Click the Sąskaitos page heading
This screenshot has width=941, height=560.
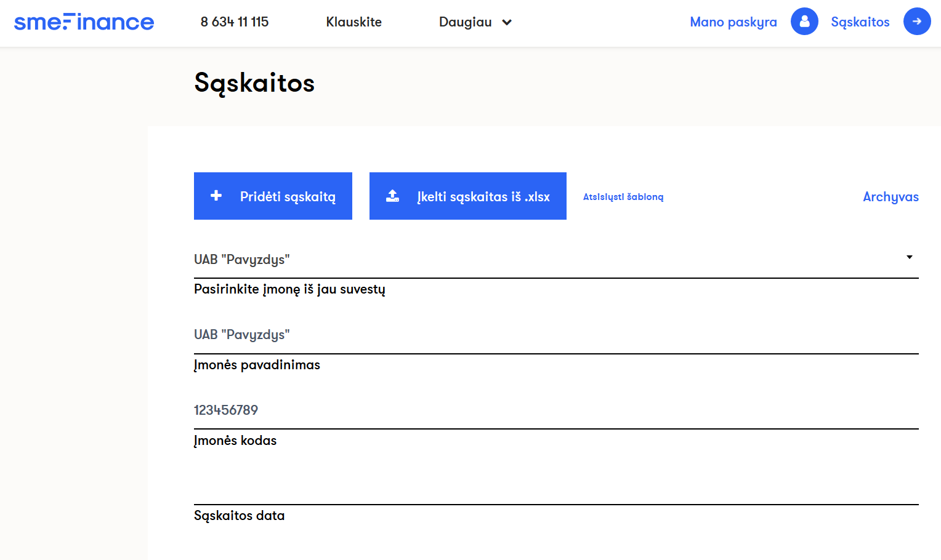tap(254, 83)
